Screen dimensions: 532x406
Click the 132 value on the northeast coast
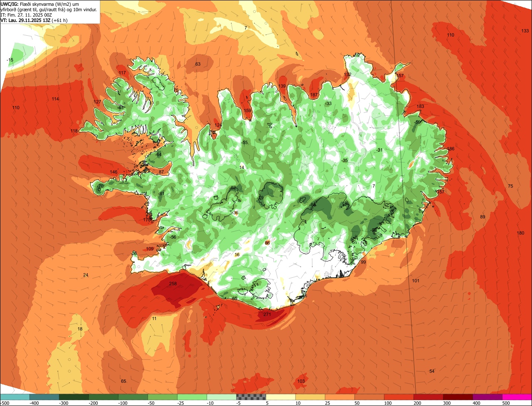(x=347, y=75)
